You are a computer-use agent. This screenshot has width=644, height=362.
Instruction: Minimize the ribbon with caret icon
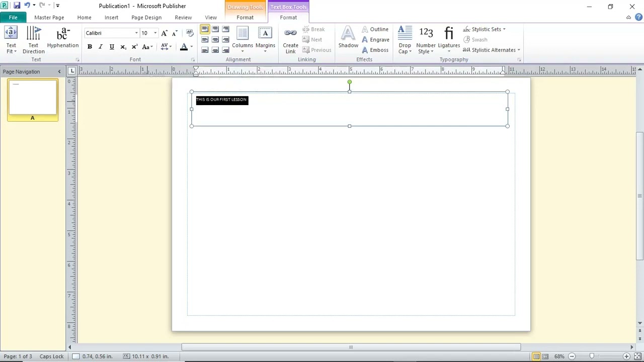click(628, 18)
